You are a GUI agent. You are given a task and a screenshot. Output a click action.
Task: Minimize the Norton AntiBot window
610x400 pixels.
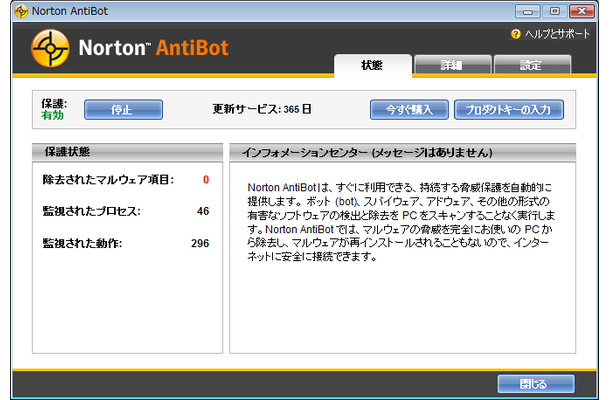(x=528, y=11)
